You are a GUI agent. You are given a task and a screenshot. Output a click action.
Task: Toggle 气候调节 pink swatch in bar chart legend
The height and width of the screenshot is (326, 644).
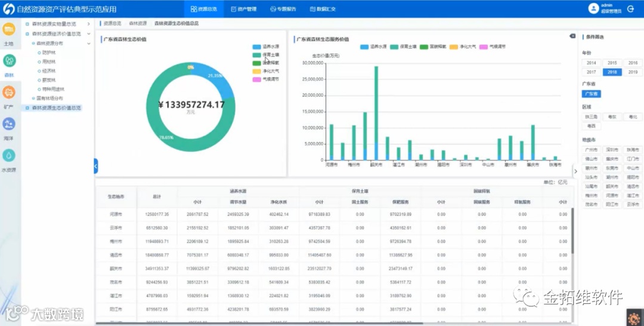click(x=484, y=47)
